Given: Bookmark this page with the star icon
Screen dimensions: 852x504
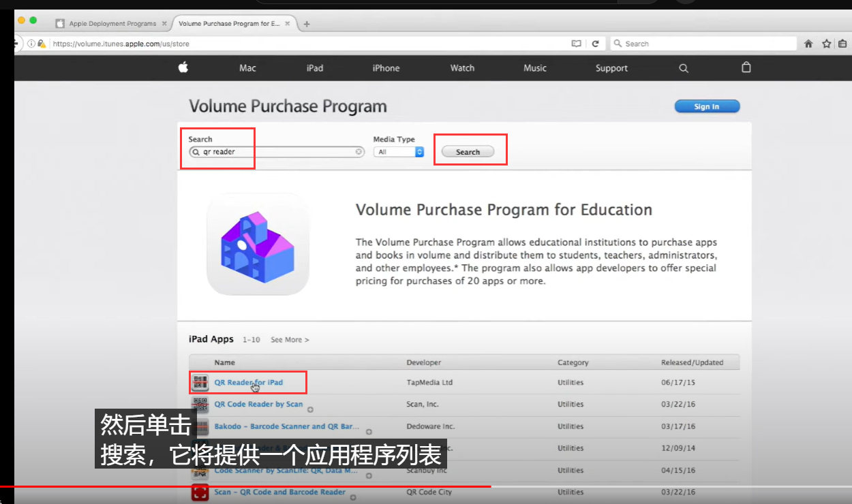Looking at the screenshot, I should point(827,44).
